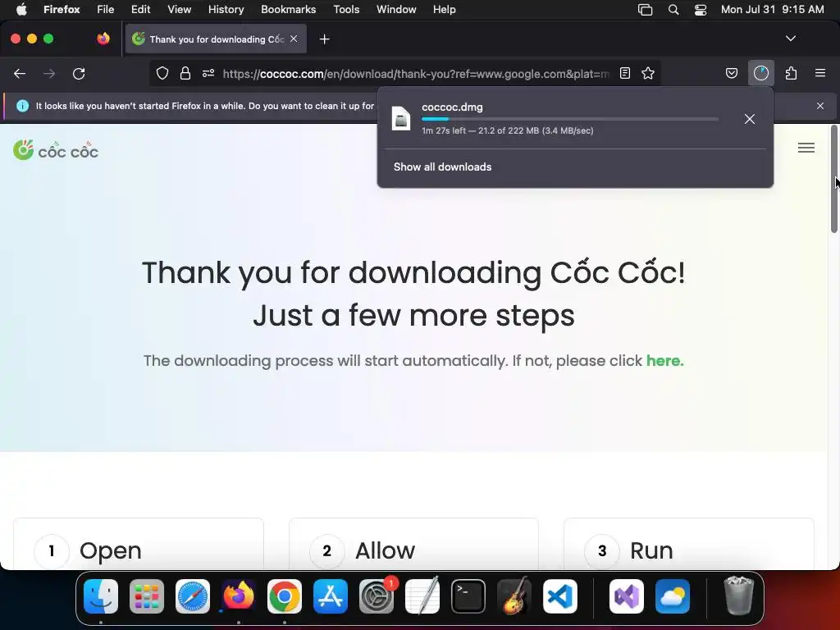Cancel the coccoc.dmg download

pyautogui.click(x=750, y=119)
